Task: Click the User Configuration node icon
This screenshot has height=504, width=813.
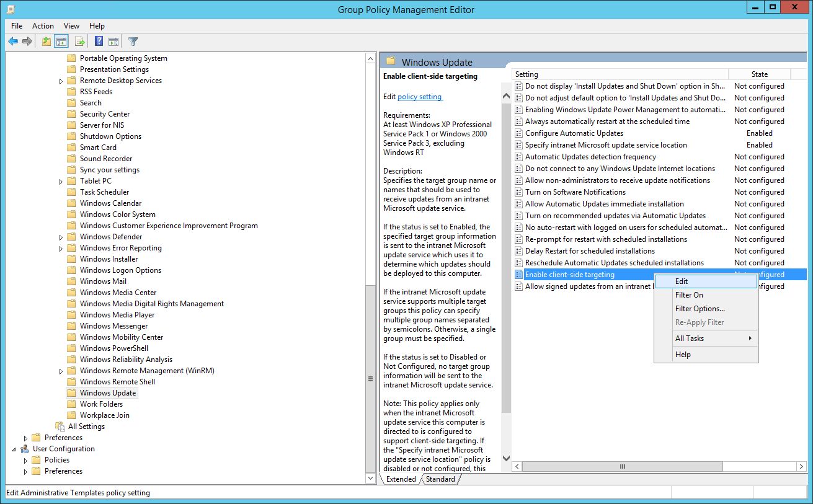Action: coord(25,449)
